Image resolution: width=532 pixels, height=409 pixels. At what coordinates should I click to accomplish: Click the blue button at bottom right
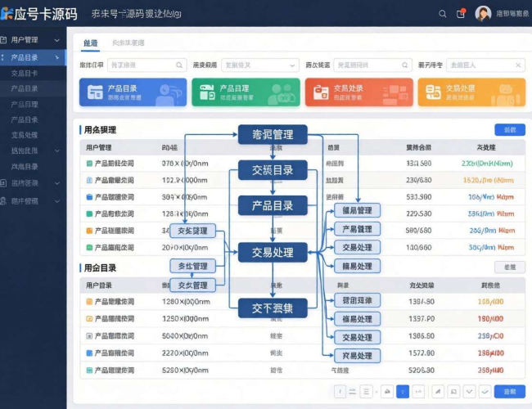(x=510, y=392)
